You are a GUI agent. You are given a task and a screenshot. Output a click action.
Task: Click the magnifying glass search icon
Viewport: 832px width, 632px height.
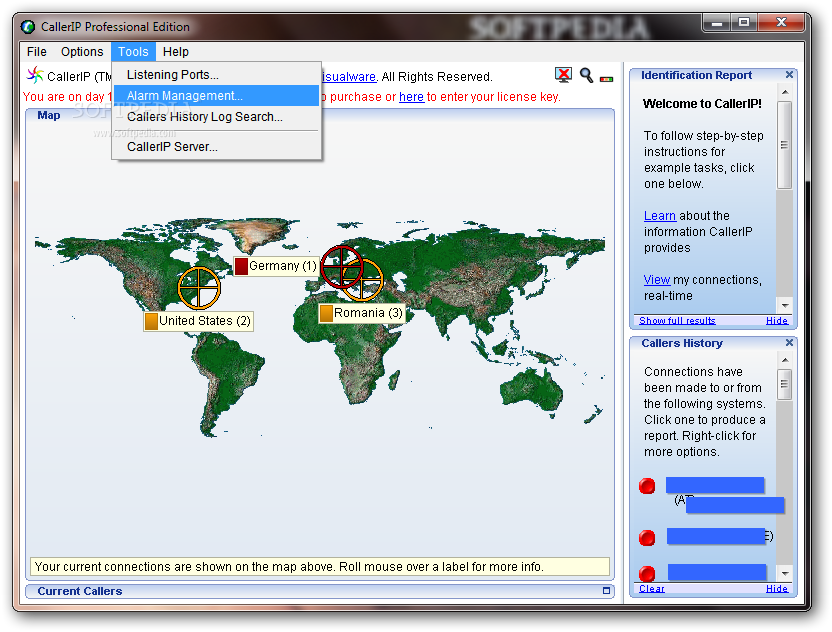point(586,75)
